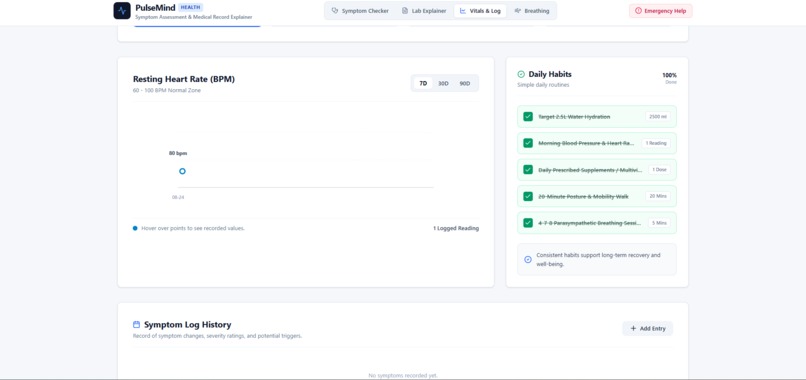Click the 1 Dose badge
The image size is (806, 380).
coord(660,170)
